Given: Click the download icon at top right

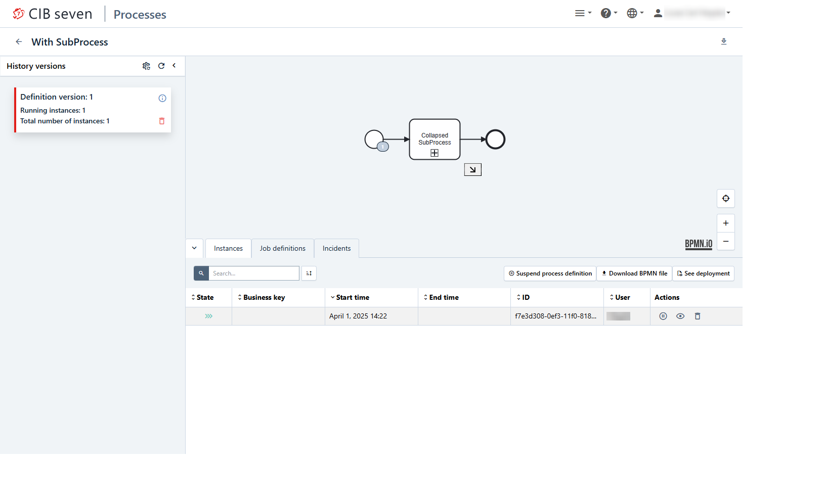Looking at the screenshot, I should tap(724, 41).
